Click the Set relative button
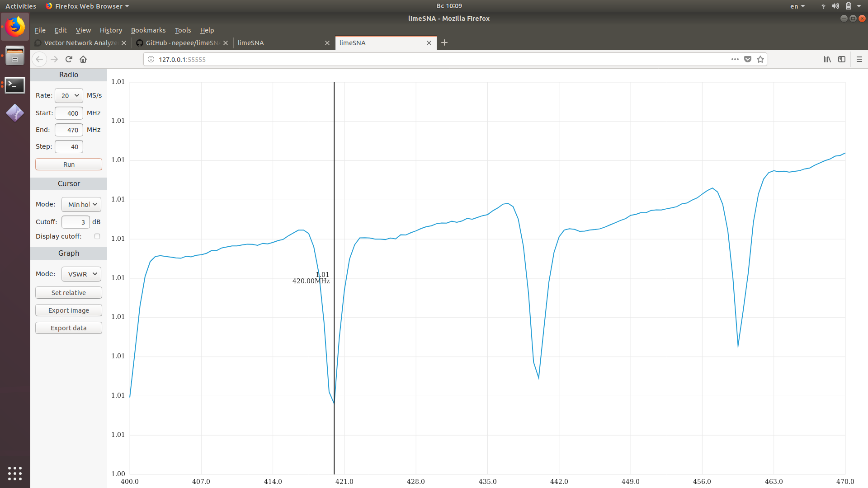The height and width of the screenshot is (488, 868). (x=69, y=293)
